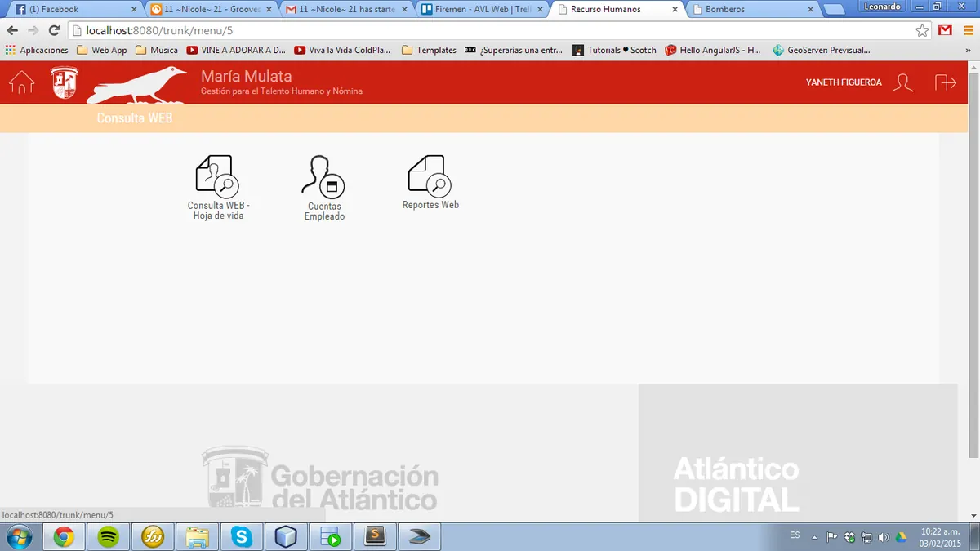Open the Templates bookmarks folder
980x551 pixels.
point(429,50)
